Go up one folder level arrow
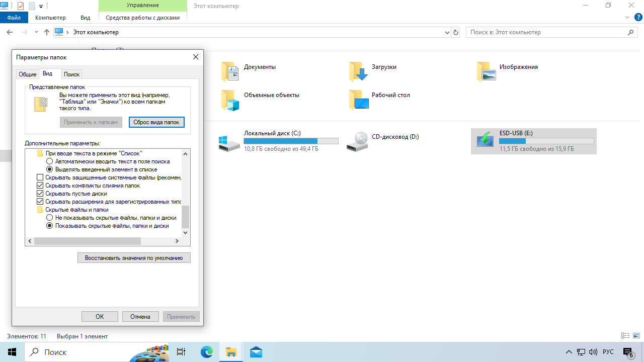The height and width of the screenshot is (362, 644). pos(47,32)
